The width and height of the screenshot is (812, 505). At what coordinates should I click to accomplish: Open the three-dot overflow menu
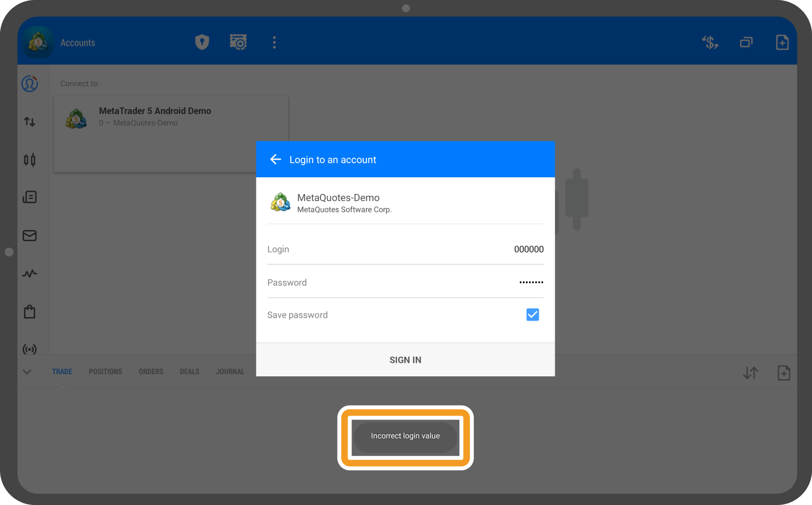[x=274, y=42]
